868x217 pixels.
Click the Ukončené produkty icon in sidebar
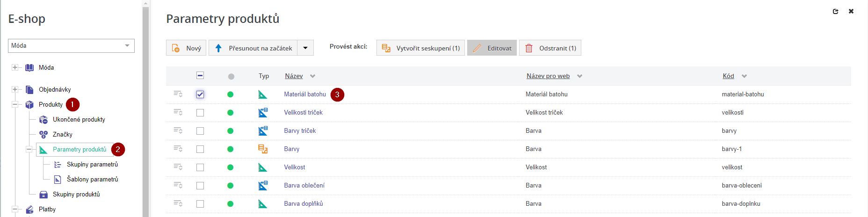pos(43,120)
